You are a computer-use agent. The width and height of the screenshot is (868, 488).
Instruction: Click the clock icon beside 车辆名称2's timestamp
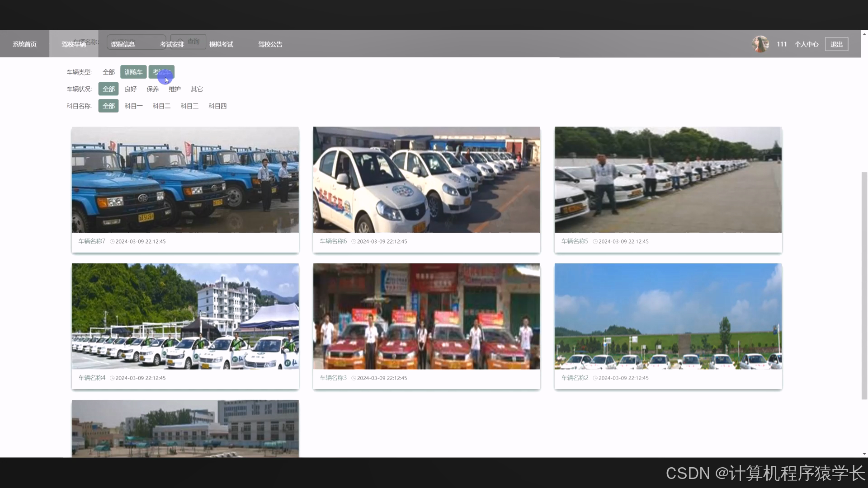click(x=595, y=378)
